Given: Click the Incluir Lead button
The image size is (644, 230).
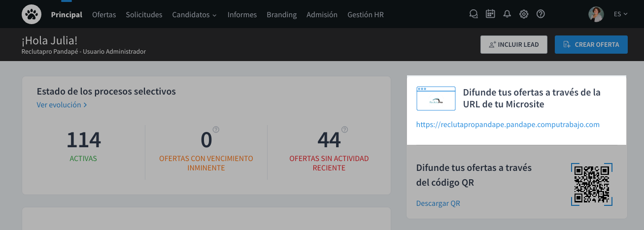Looking at the screenshot, I should (514, 44).
